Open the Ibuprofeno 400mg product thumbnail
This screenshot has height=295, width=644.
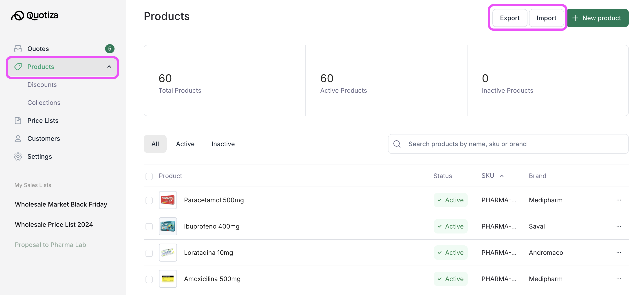[x=168, y=226]
